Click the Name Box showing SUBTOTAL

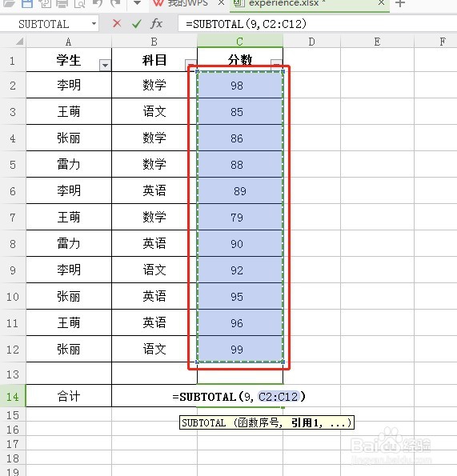(44, 24)
